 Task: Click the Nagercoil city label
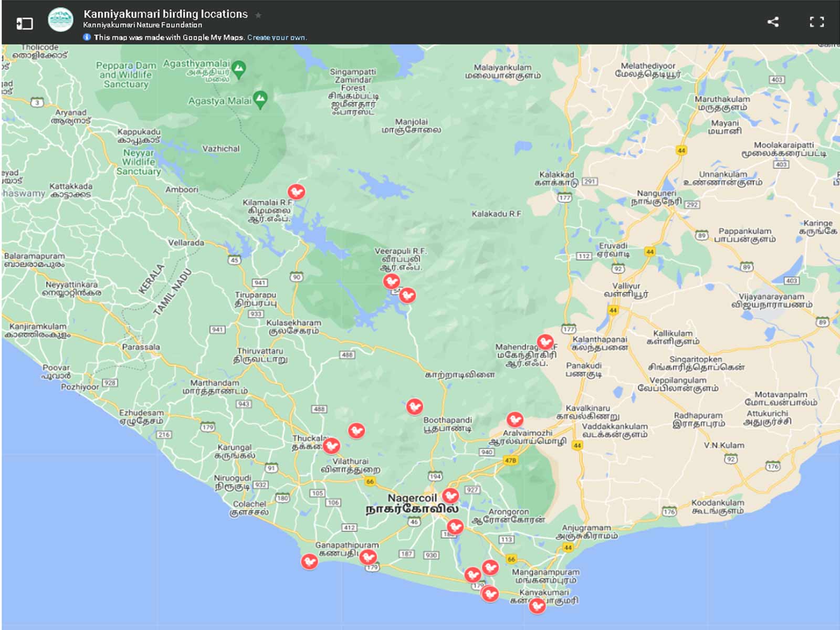[x=412, y=503]
